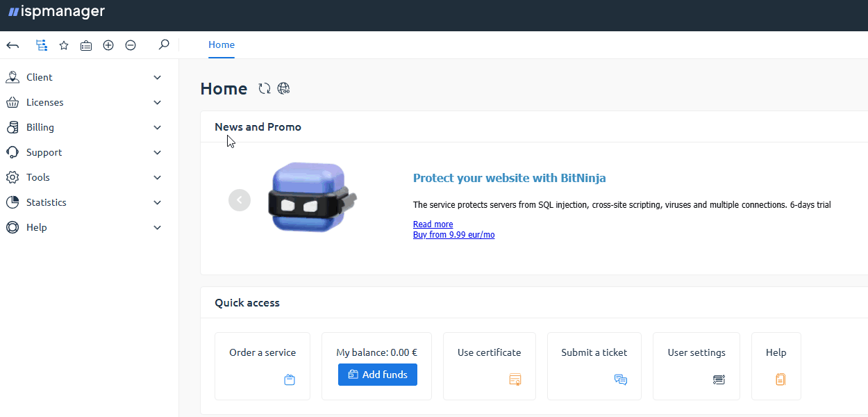Refresh the Home page with reload icon
This screenshot has height=417, width=868.
click(x=264, y=88)
